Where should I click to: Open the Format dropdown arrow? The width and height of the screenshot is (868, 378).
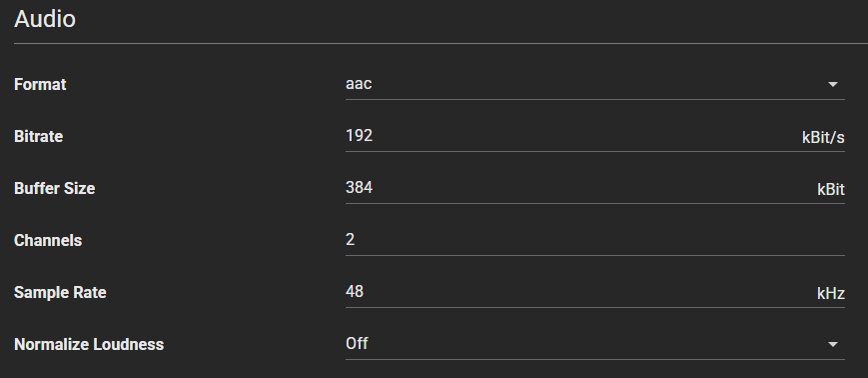point(833,84)
